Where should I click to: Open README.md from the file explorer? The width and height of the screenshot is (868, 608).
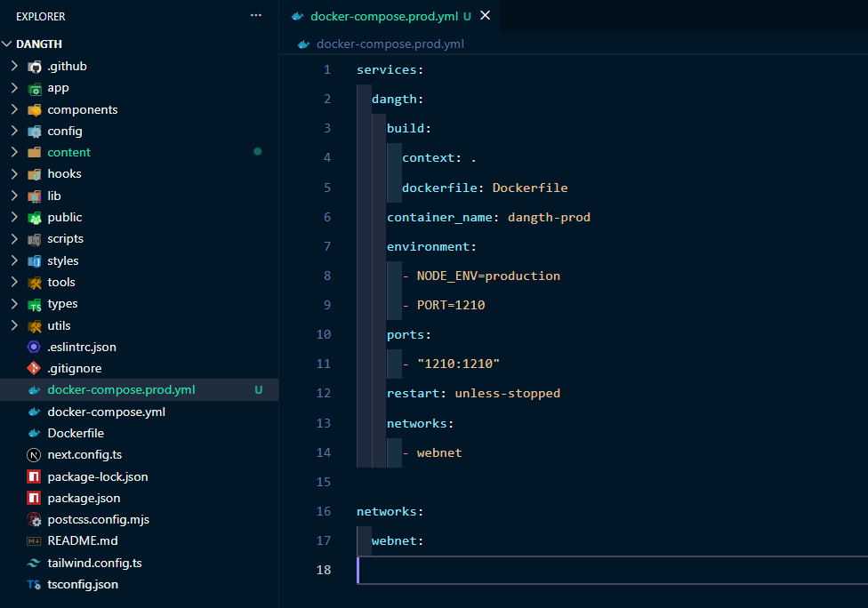83,541
